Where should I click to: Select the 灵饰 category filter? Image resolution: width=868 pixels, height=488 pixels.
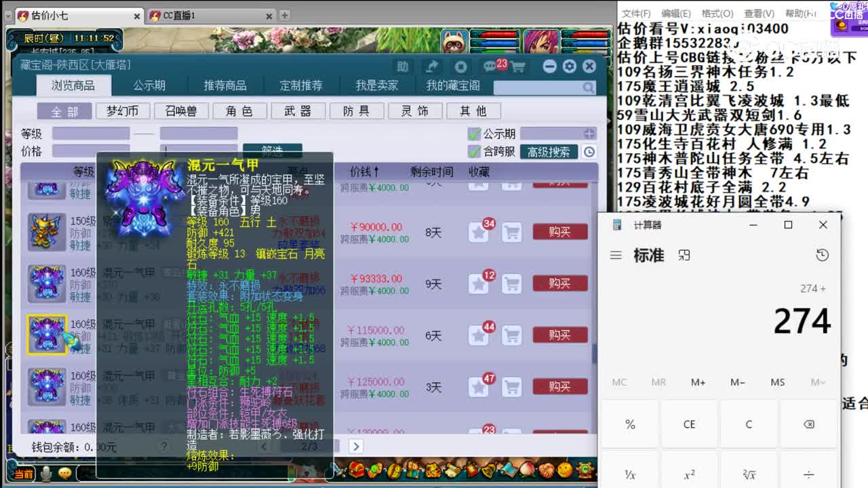coord(414,111)
